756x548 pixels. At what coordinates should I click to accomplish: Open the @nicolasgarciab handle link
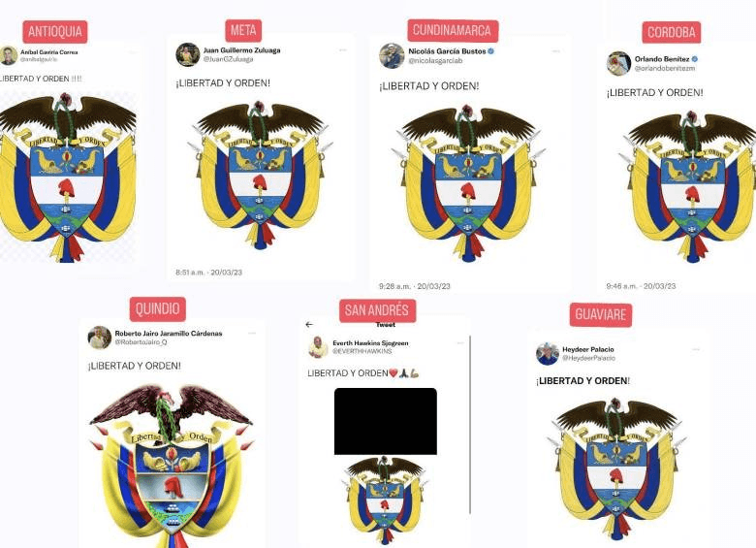pyautogui.click(x=435, y=61)
